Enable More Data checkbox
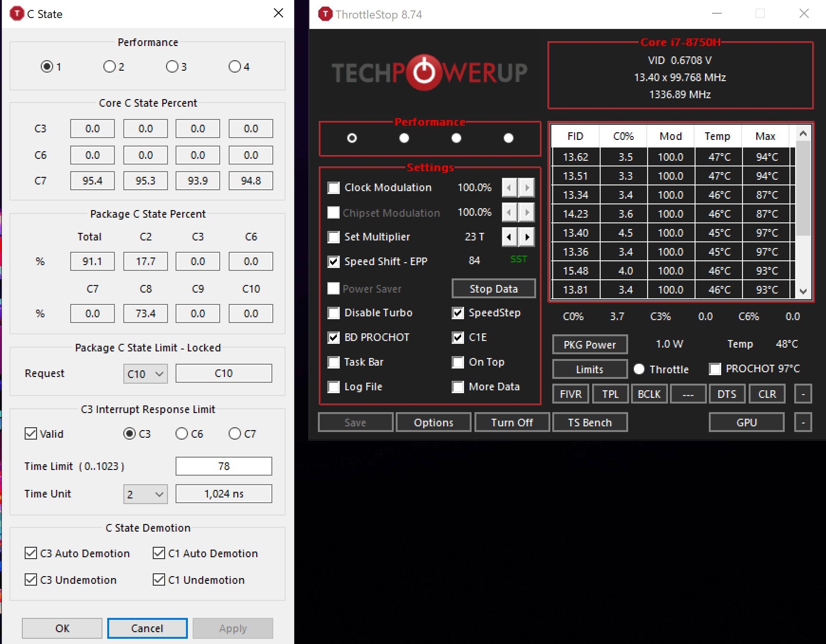This screenshot has width=826, height=644. 458,387
